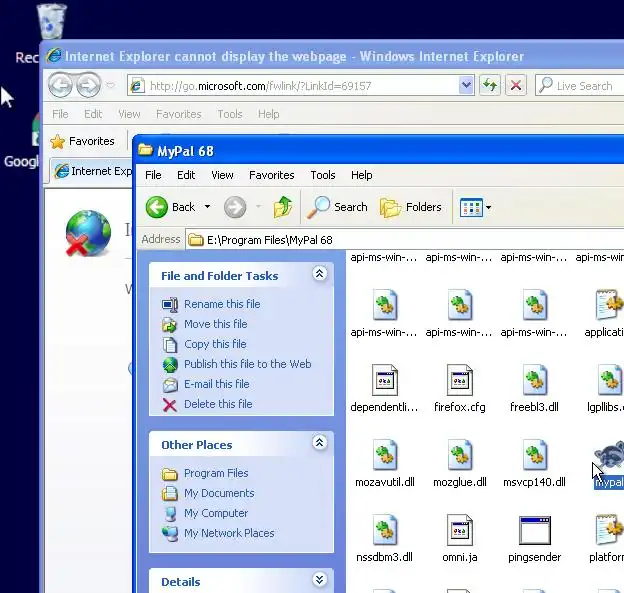Image resolution: width=624 pixels, height=593 pixels.
Task: Click the Back button in Internet Explorer
Action: pos(60,85)
